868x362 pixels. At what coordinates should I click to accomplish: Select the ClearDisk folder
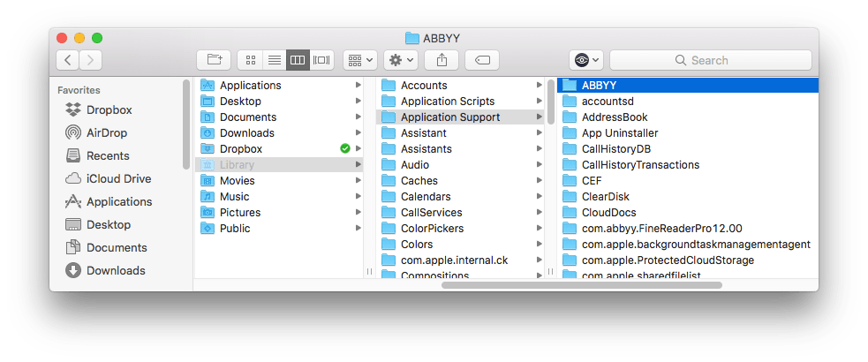coord(688,197)
